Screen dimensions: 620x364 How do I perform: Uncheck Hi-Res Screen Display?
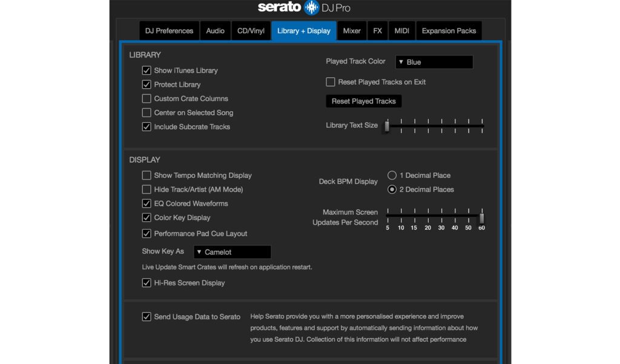click(147, 283)
